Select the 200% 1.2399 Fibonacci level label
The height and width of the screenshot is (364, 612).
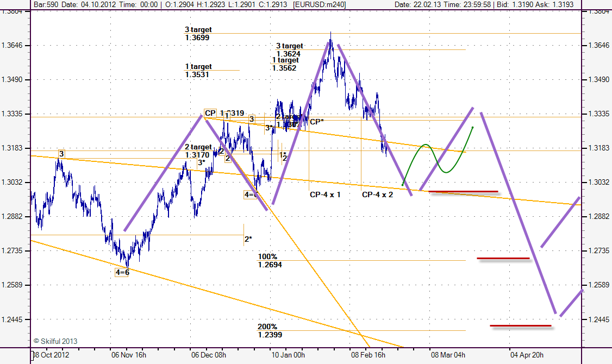point(270,331)
